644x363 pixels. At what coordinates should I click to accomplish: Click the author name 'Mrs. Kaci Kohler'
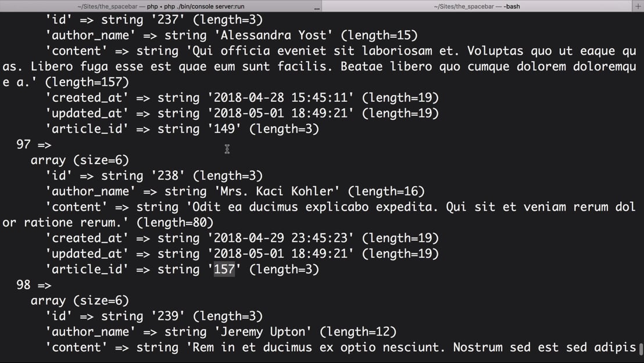click(x=277, y=191)
